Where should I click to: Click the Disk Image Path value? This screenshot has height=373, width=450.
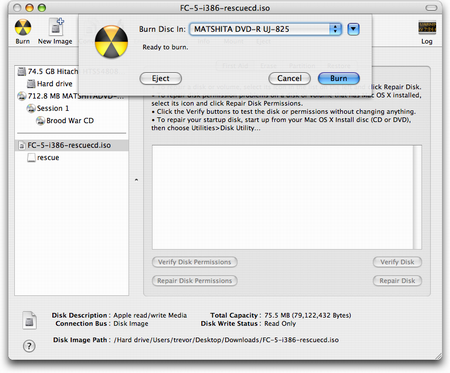226,340
